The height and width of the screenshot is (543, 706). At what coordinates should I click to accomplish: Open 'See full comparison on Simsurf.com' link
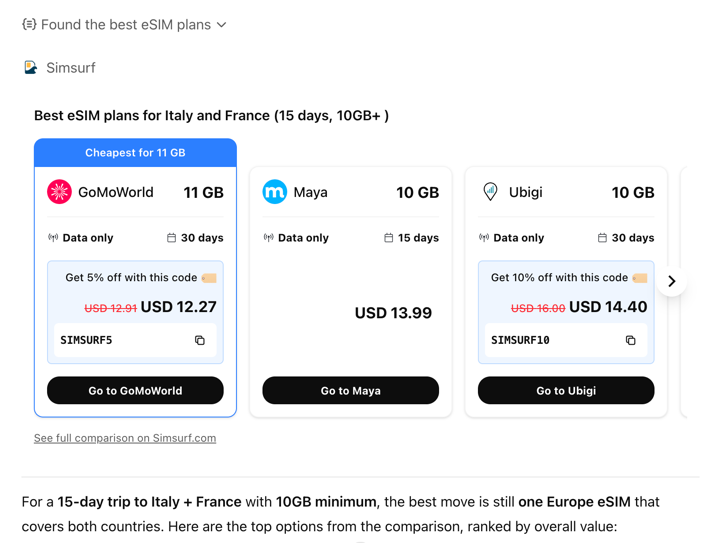pyautogui.click(x=125, y=438)
